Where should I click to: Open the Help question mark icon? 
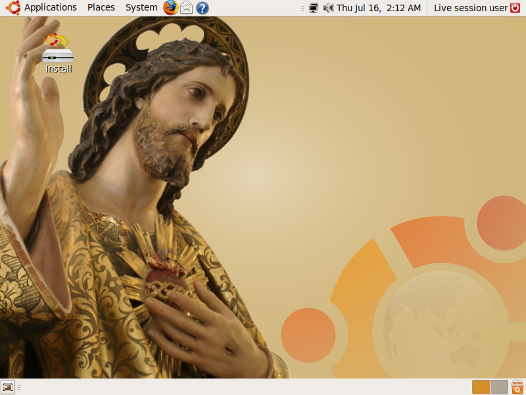point(202,8)
